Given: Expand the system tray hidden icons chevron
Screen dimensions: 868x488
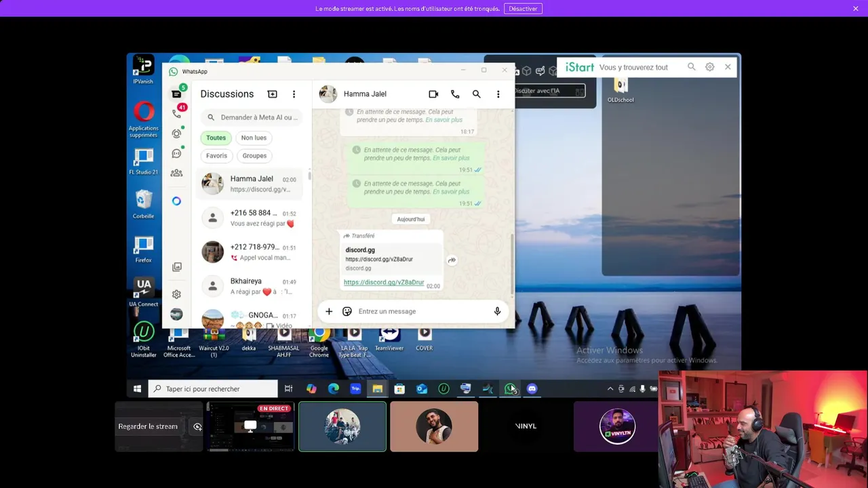Looking at the screenshot, I should (610, 389).
